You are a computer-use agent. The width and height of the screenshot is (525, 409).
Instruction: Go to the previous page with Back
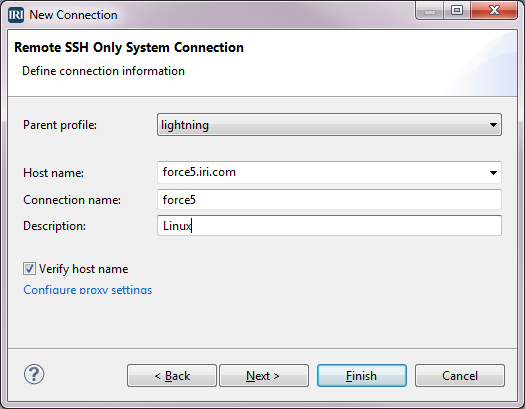[172, 376]
